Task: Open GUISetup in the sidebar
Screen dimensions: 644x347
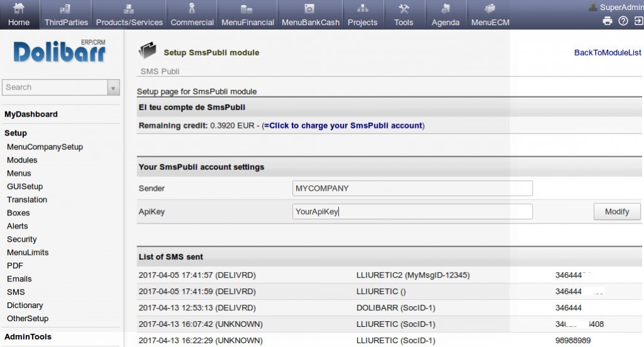Action: [25, 186]
